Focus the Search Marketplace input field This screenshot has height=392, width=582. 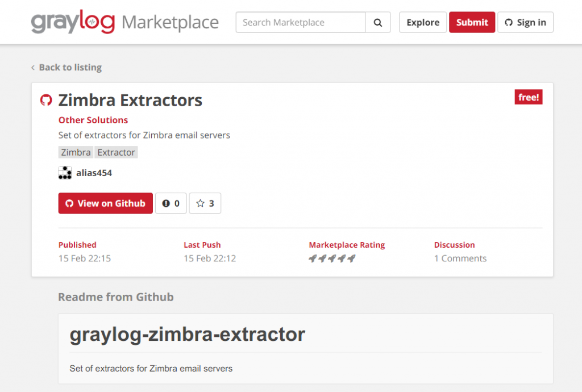(301, 22)
